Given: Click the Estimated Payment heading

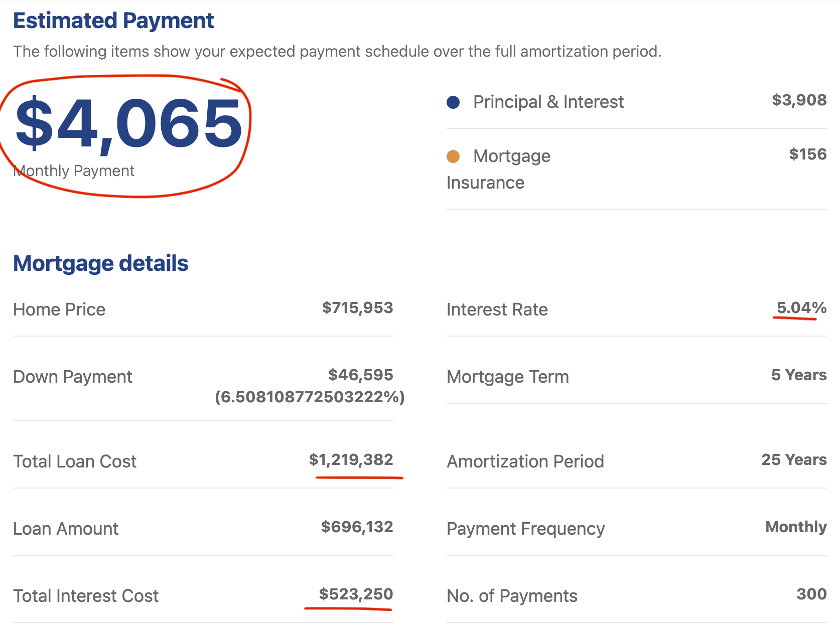Looking at the screenshot, I should pyautogui.click(x=113, y=21).
